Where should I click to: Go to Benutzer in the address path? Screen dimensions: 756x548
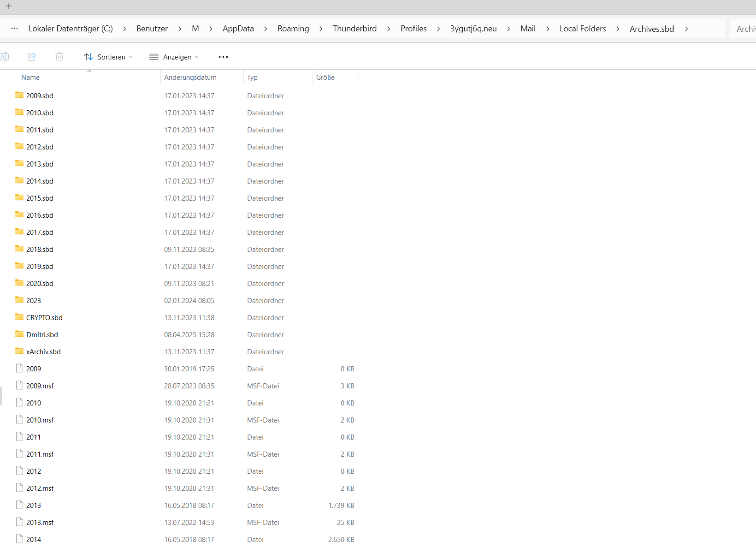pyautogui.click(x=152, y=29)
